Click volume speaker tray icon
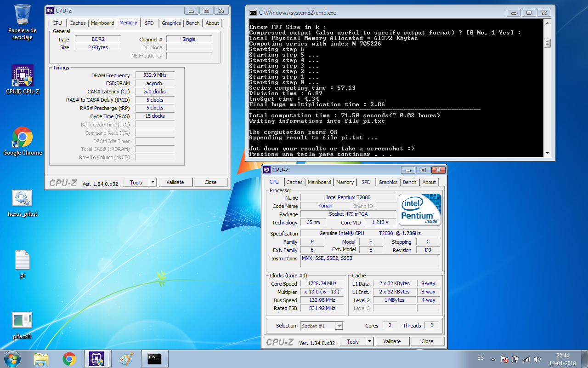The image size is (588, 368). coord(537,359)
